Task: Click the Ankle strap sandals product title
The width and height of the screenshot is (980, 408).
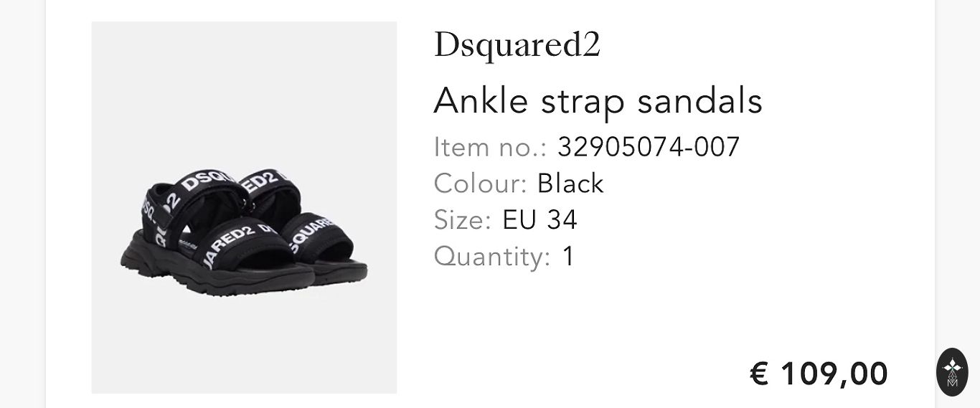Action: click(598, 100)
